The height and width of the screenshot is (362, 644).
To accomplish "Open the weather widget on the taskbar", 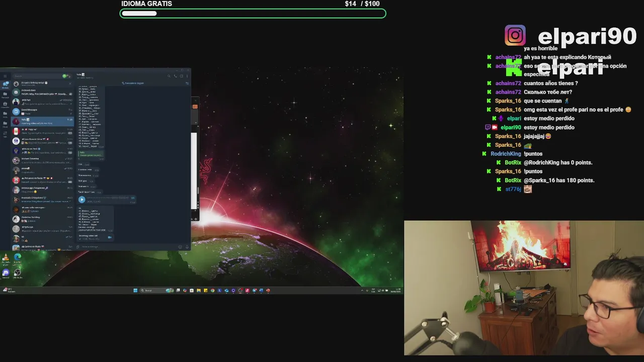I will pyautogui.click(x=9, y=290).
